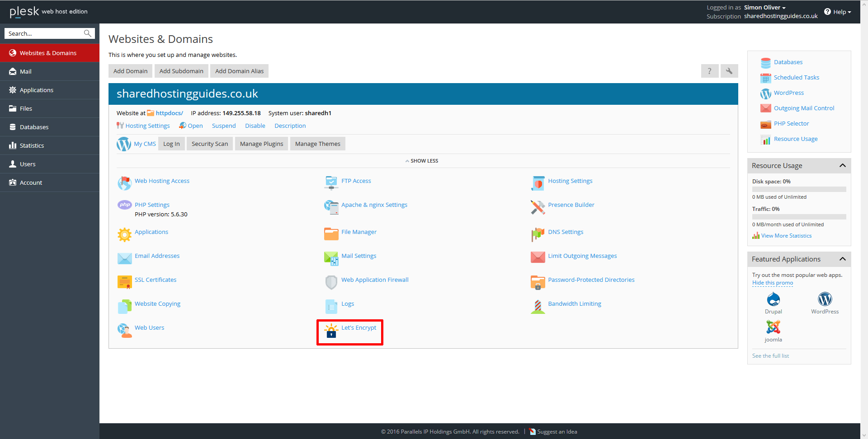
Task: Click the Search input field
Action: click(44, 33)
